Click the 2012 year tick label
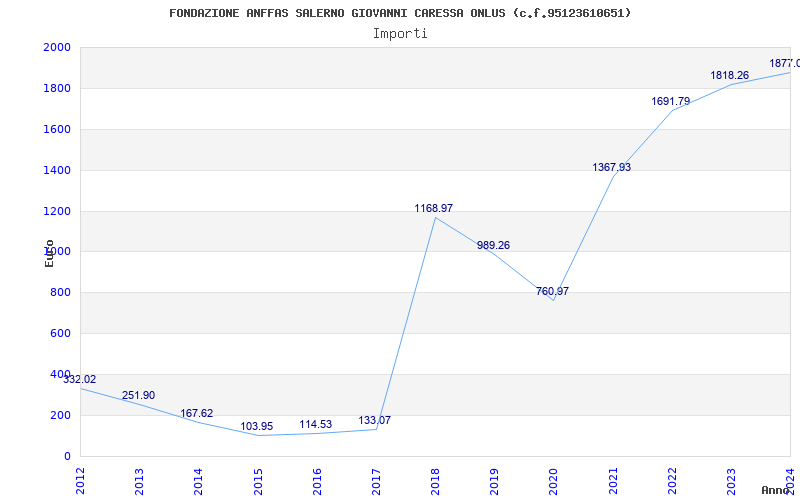The width and height of the screenshot is (800, 500). (80, 482)
